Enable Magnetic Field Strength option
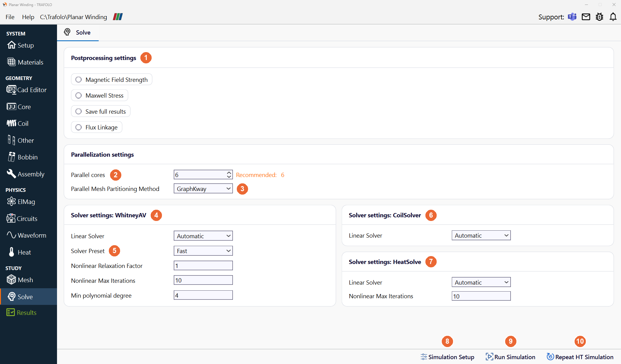This screenshot has width=621, height=364. click(x=112, y=79)
